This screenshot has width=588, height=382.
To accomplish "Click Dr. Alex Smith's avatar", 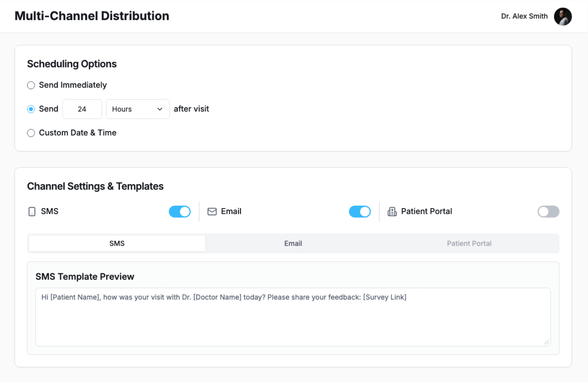I will point(563,17).
